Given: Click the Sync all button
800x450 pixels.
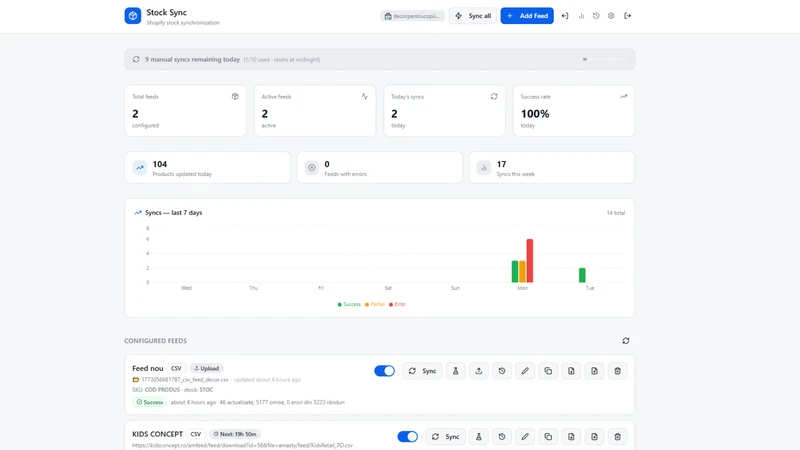Looking at the screenshot, I should (473, 16).
